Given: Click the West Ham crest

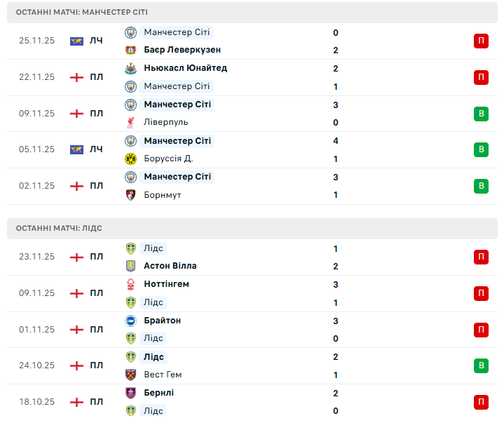Looking at the screenshot, I should point(130,375).
